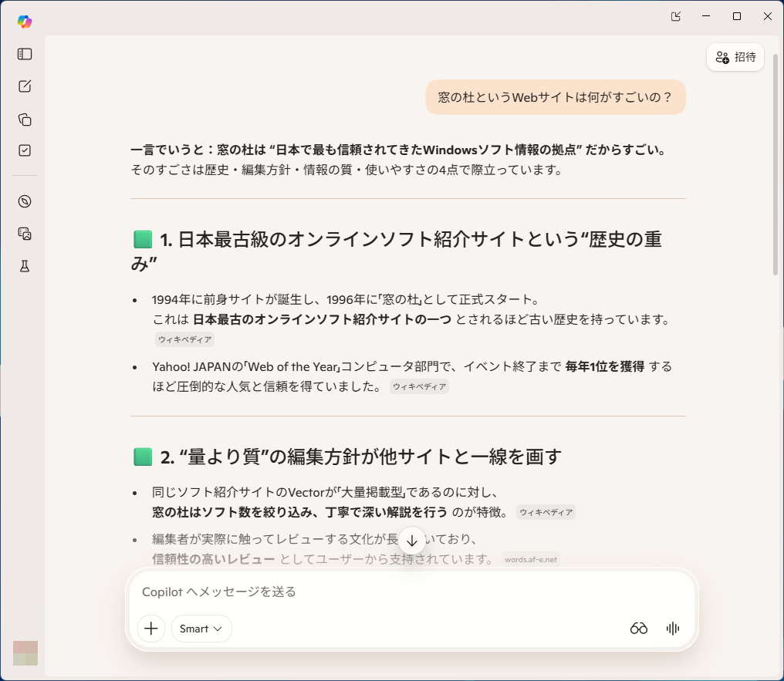Open Copilot Labs flask icon

pos(24,265)
